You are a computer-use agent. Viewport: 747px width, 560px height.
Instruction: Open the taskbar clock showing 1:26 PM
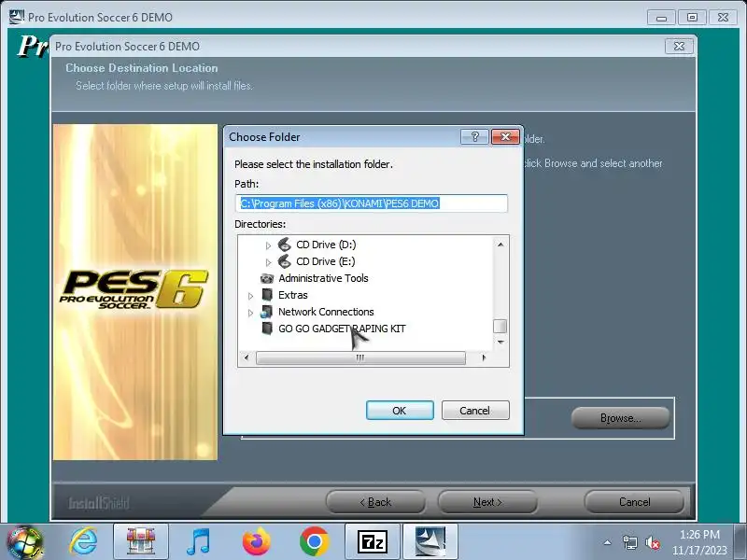coord(699,542)
